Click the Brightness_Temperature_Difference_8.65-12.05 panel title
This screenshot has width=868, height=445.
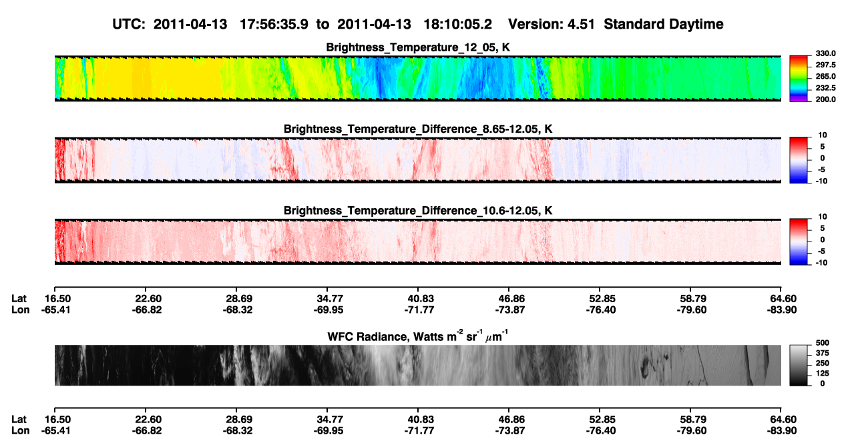coord(418,129)
